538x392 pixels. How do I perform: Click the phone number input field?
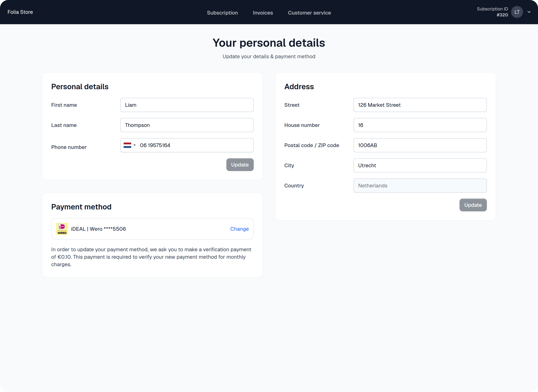pyautogui.click(x=195, y=145)
